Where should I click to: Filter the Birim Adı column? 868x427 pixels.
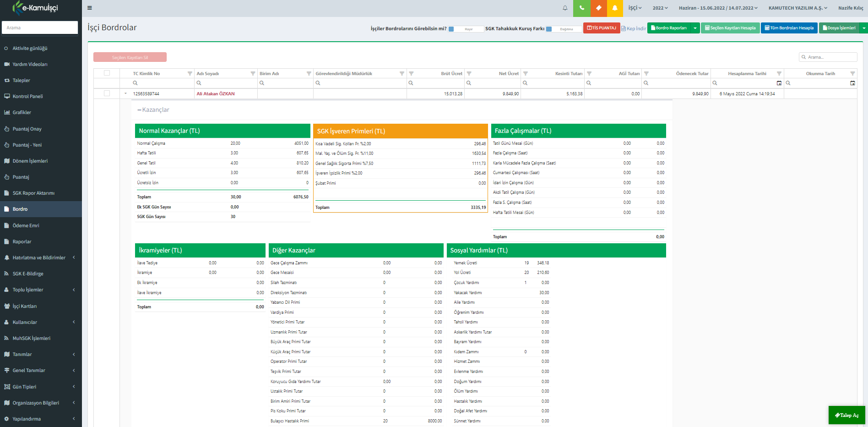[x=309, y=74]
